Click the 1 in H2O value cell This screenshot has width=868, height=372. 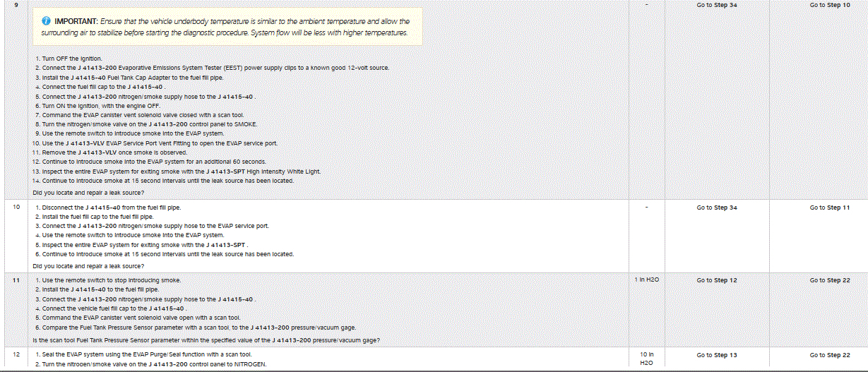click(646, 280)
